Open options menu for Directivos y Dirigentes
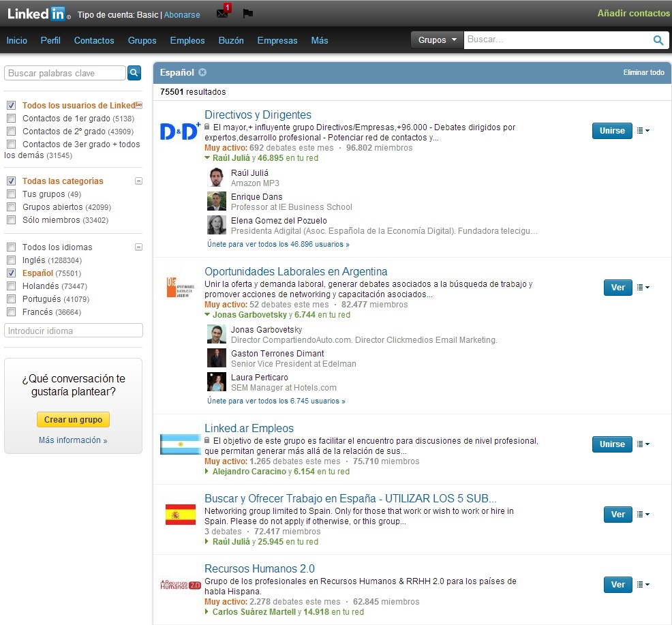This screenshot has height=625, width=672. 643,131
